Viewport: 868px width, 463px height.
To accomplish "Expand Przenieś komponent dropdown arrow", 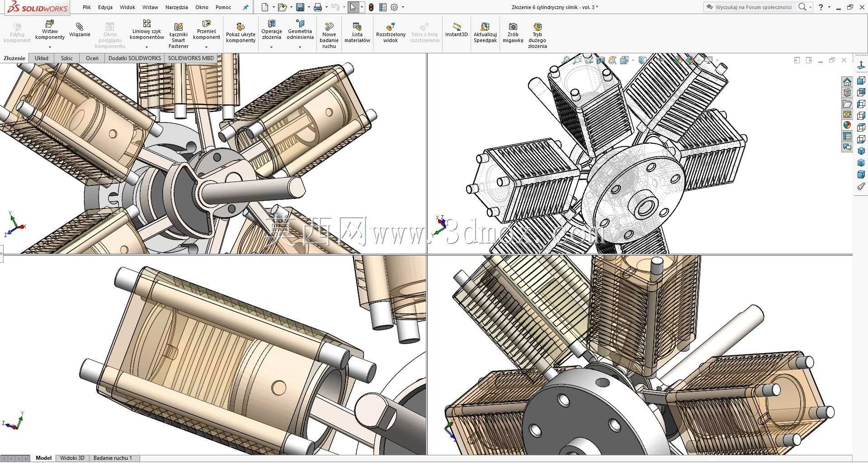I will tap(207, 47).
